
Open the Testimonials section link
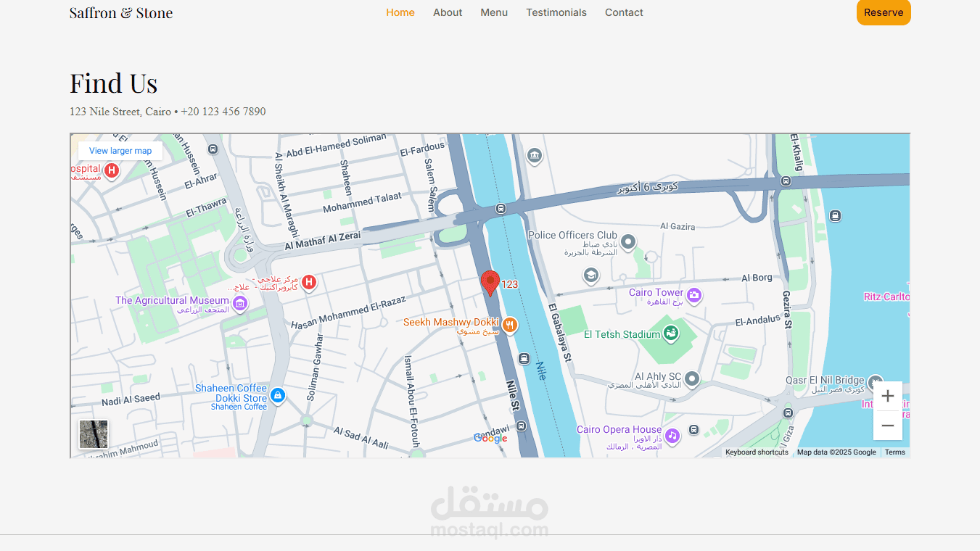click(556, 12)
